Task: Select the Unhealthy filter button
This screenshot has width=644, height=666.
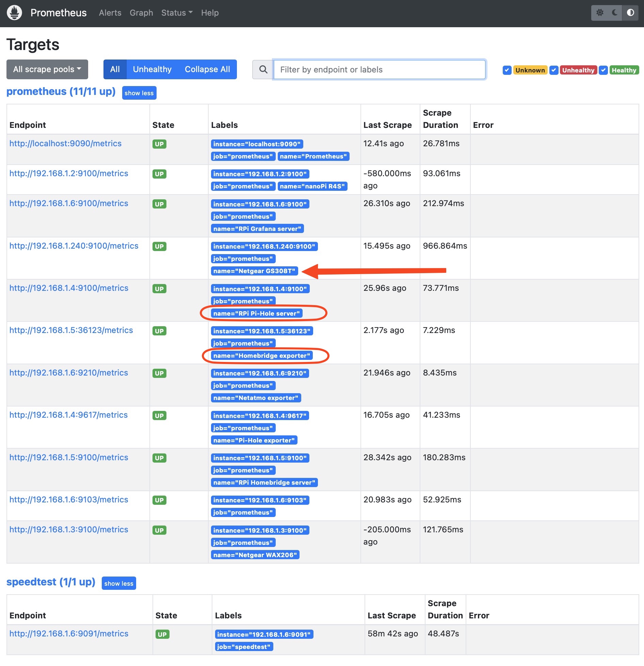Action: coord(152,69)
